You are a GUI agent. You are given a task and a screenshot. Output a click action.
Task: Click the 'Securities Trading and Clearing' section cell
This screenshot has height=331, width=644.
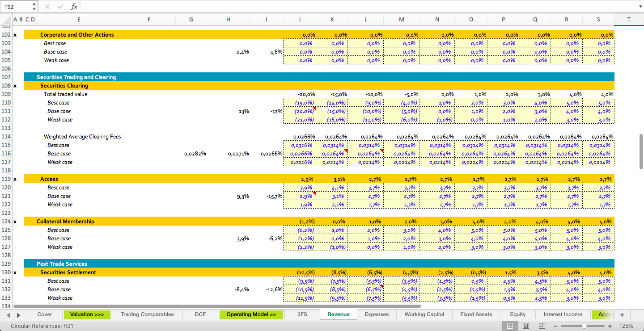click(76, 77)
